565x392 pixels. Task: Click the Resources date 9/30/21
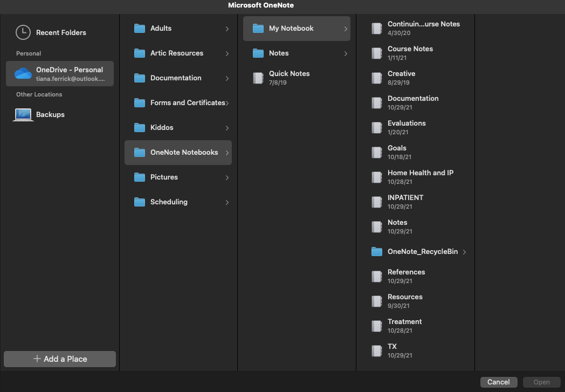398,306
